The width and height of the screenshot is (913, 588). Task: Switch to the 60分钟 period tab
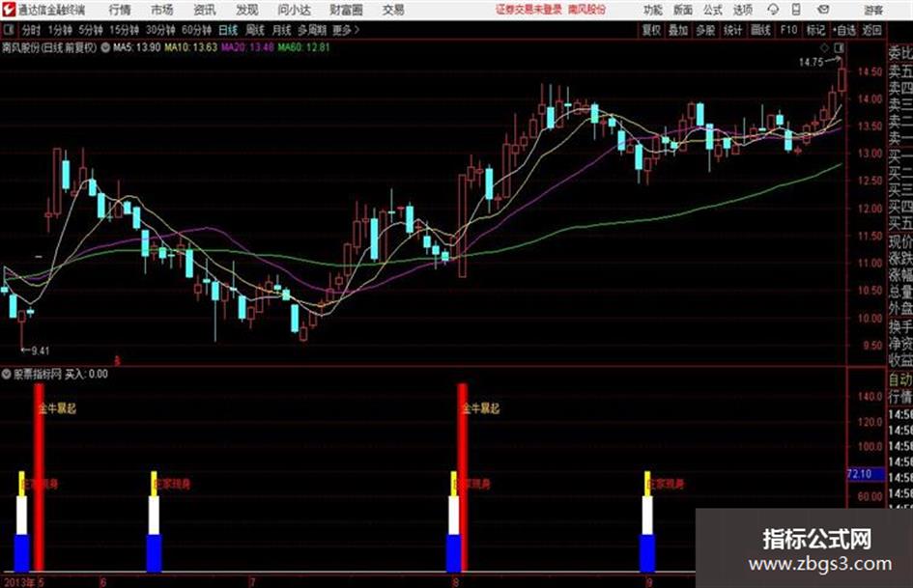(196, 30)
